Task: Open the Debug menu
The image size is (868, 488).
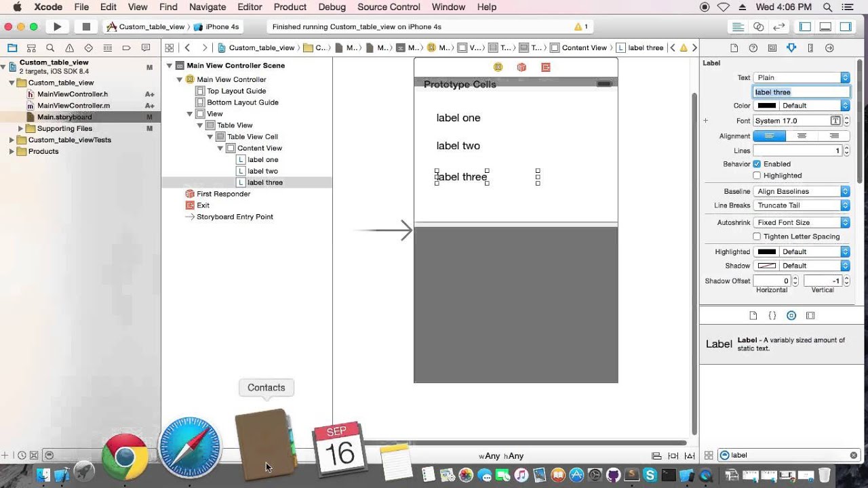Action: pyautogui.click(x=332, y=7)
